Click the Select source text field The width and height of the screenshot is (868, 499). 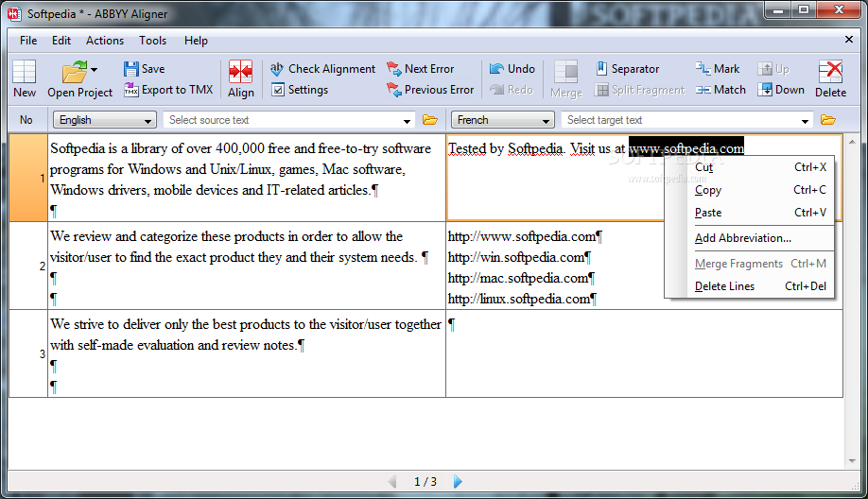pos(282,120)
